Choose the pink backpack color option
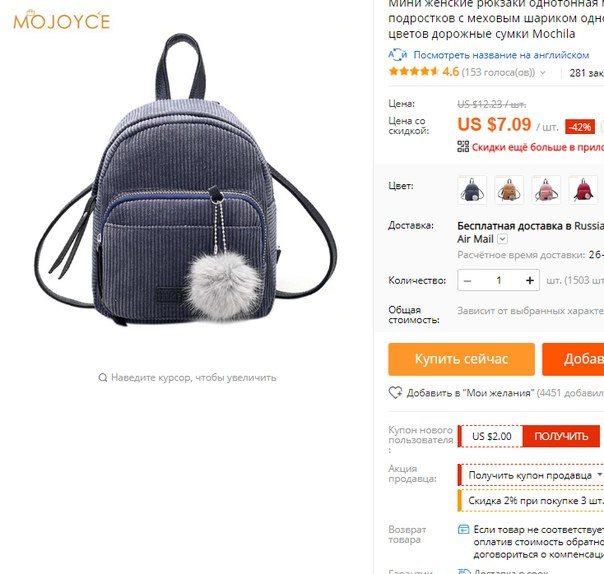 546,190
